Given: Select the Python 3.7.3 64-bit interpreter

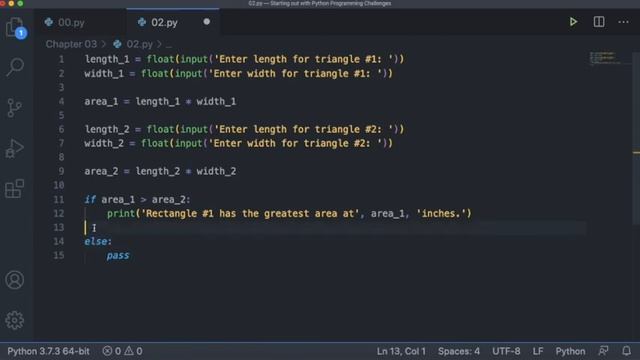Looking at the screenshot, I should [x=48, y=351].
